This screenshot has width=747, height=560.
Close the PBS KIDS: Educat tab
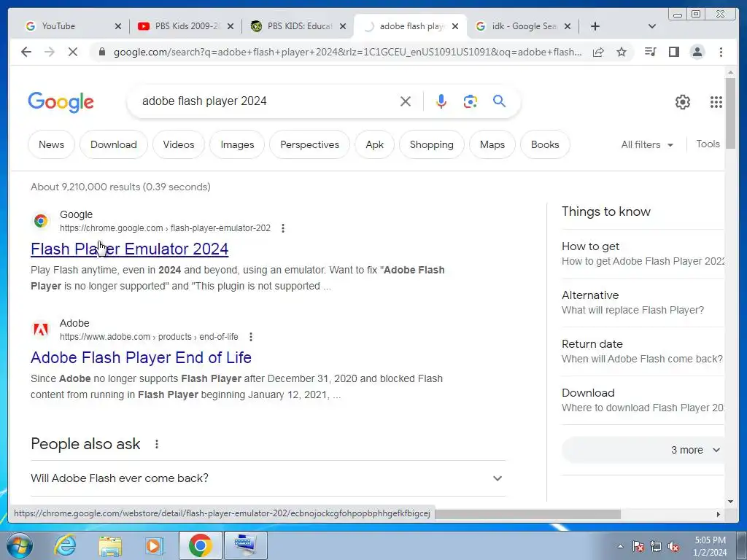pos(343,26)
